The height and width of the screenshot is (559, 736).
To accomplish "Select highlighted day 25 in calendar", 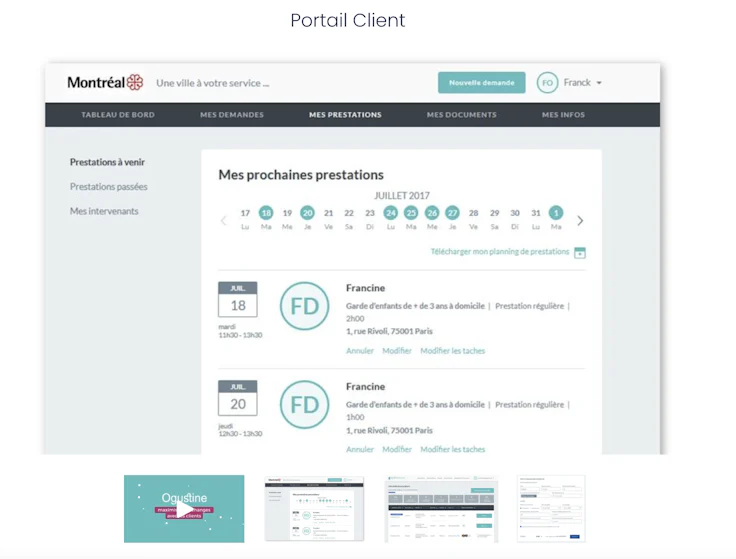I will [x=411, y=213].
